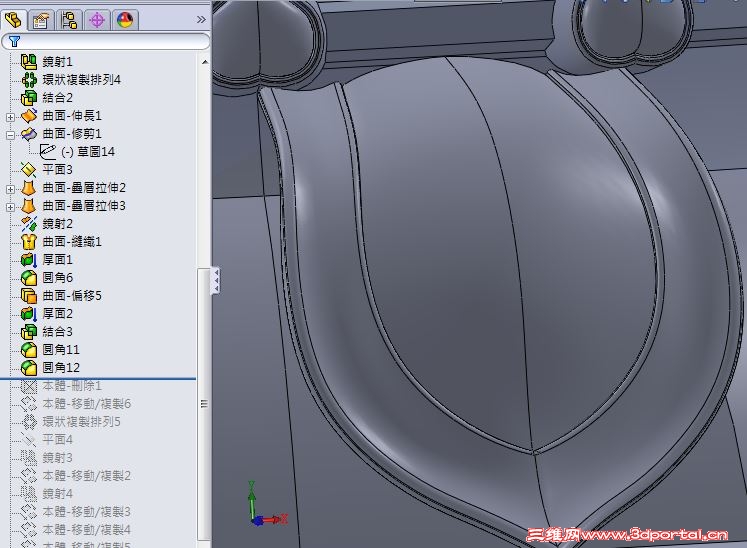Select the 曲面-疊層拉伸3 loft icon
Image resolution: width=747 pixels, height=548 pixels.
(x=29, y=206)
